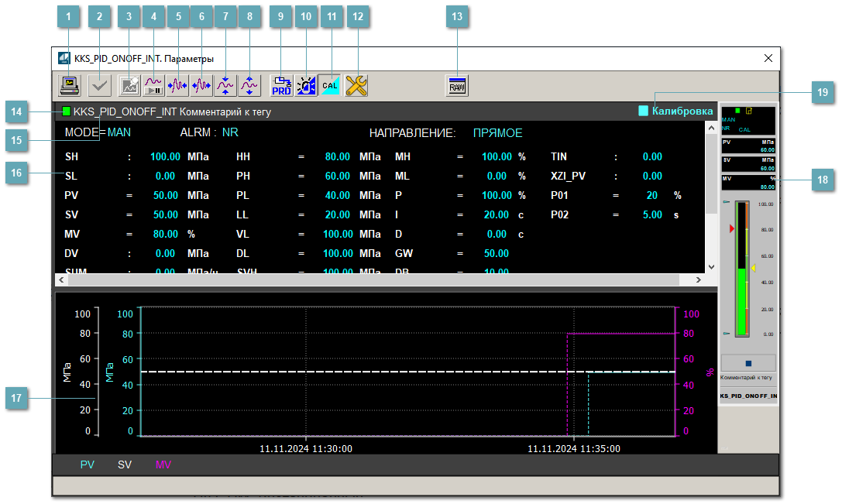This screenshot has height=504, width=842.
Task: Compress the trend vertical scale
Action: (x=225, y=85)
